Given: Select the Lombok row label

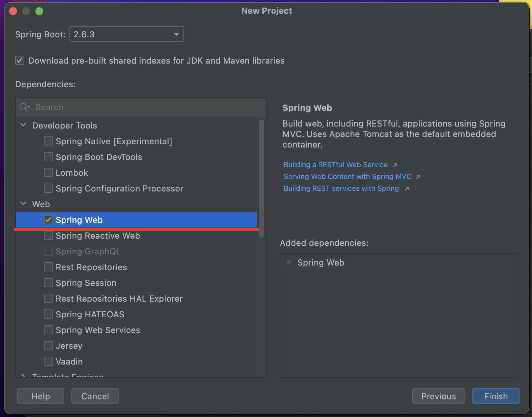Looking at the screenshot, I should (x=72, y=172).
